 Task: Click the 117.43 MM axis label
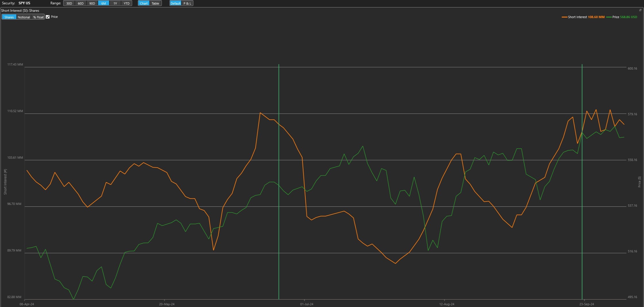(15, 65)
